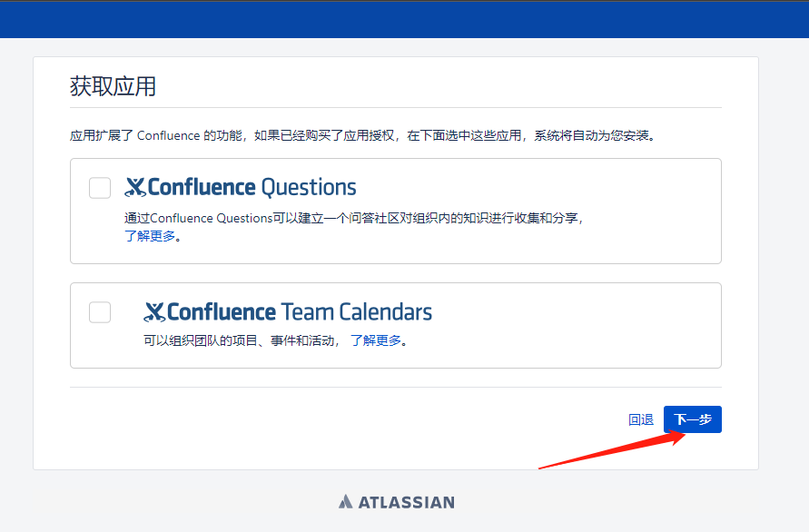Click the Atlassian triangle logo icon

click(x=345, y=502)
